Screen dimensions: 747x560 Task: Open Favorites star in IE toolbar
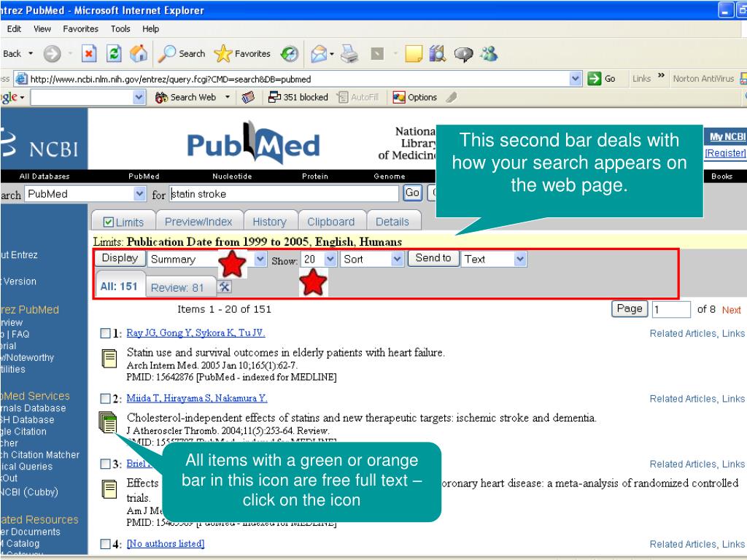click(242, 54)
